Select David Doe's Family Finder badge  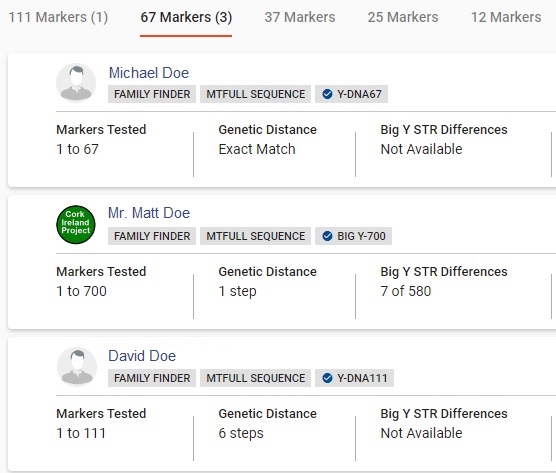[152, 378]
